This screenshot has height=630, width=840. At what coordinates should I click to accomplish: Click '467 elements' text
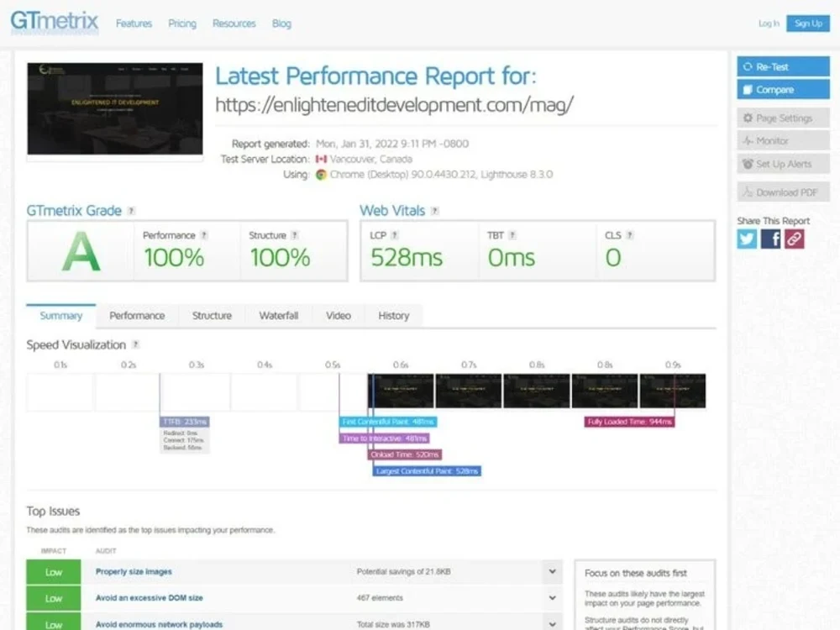tap(380, 598)
